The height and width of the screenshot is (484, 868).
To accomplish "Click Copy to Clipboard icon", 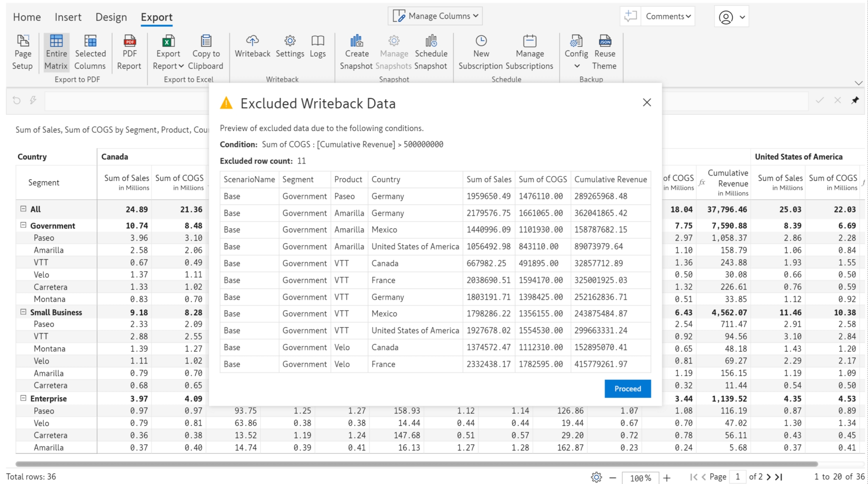I will (206, 41).
